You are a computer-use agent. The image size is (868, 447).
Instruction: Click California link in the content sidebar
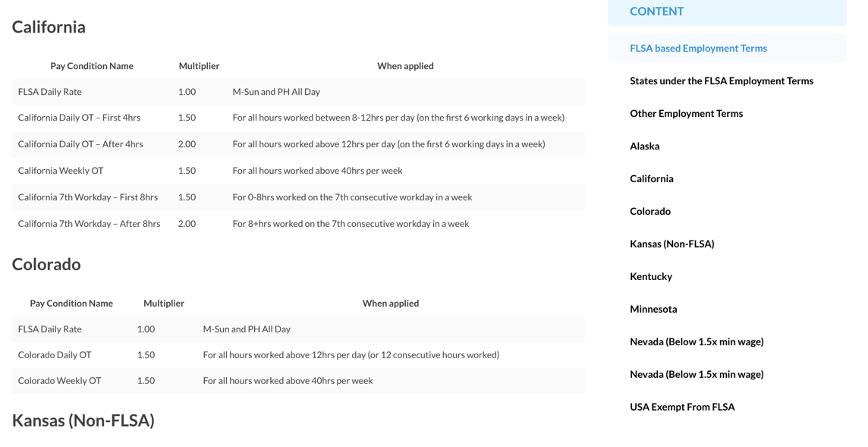(x=651, y=179)
